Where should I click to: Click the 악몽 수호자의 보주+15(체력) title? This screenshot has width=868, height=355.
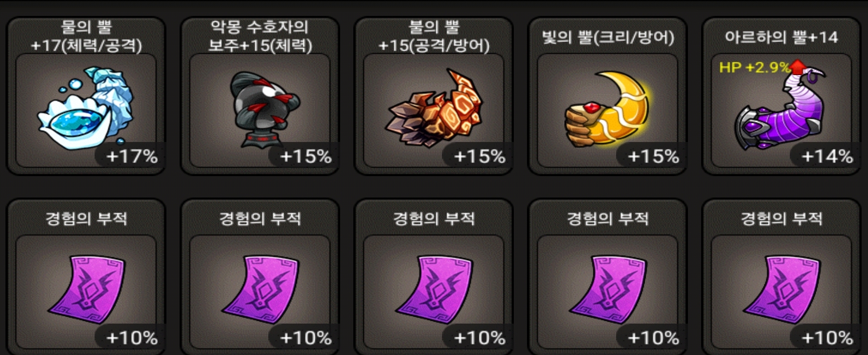pos(260,36)
